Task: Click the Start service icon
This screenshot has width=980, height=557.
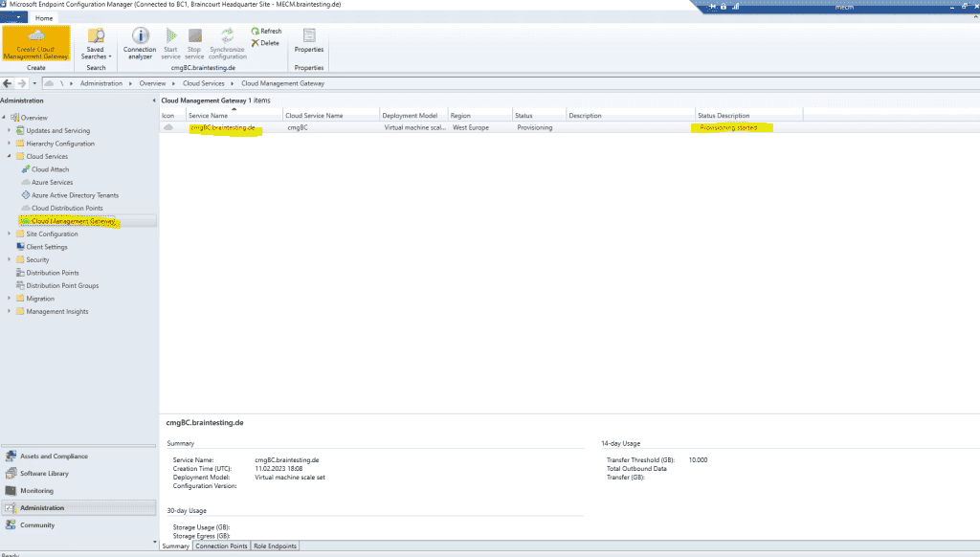Action: (170, 42)
